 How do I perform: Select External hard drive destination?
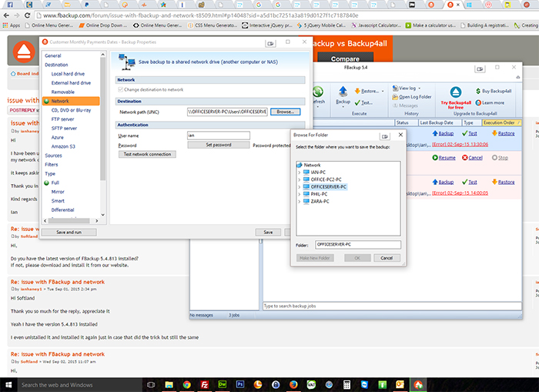click(x=71, y=83)
